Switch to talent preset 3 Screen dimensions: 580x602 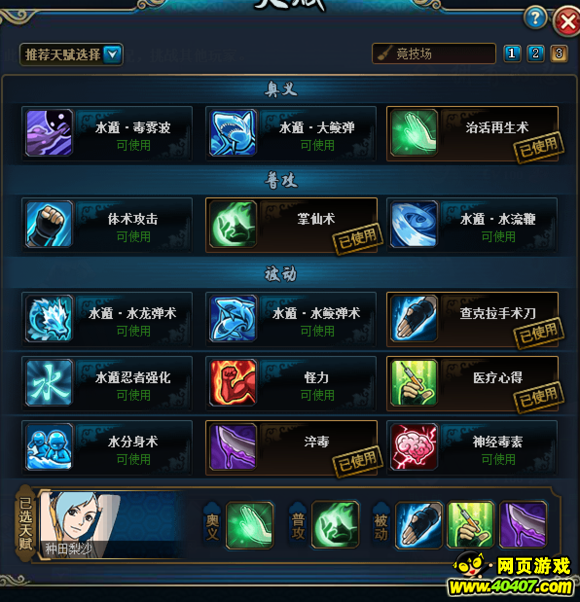(559, 53)
